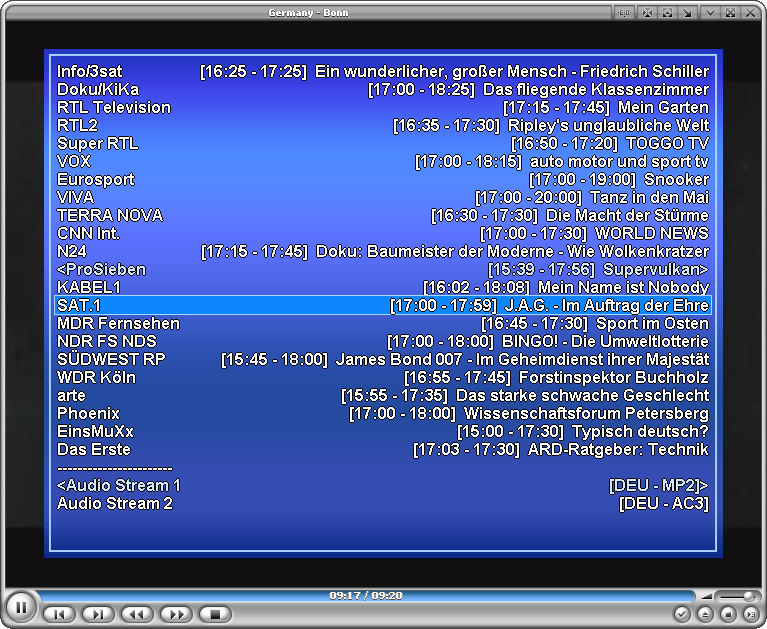767x629 pixels.
Task: Click the shrink arrows icon in title bar
Action: click(647, 13)
